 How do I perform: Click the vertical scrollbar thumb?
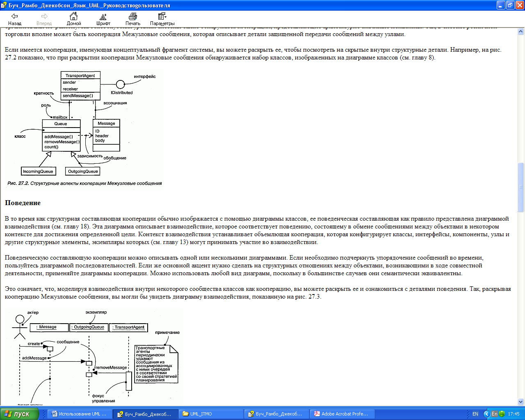pyautogui.click(x=521, y=187)
